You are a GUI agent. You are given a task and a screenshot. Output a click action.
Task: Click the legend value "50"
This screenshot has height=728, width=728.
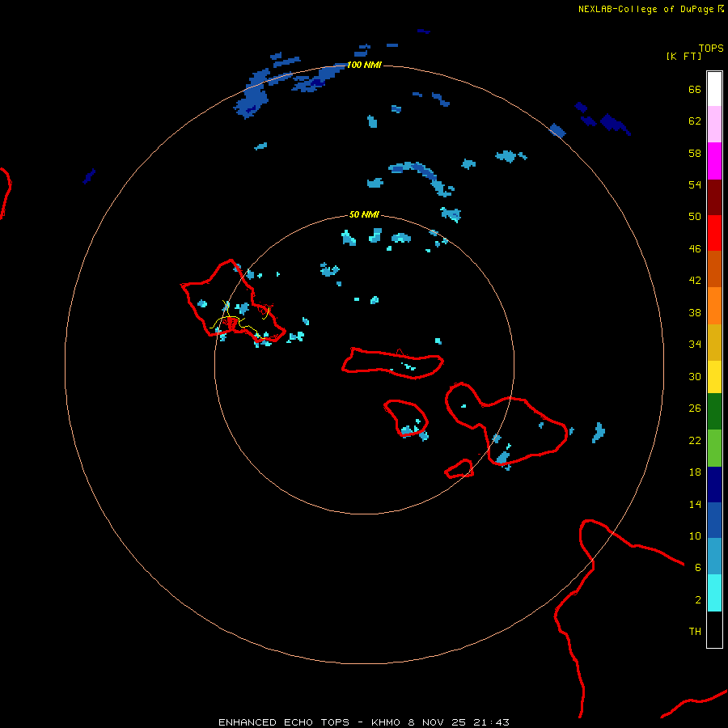[x=695, y=216]
